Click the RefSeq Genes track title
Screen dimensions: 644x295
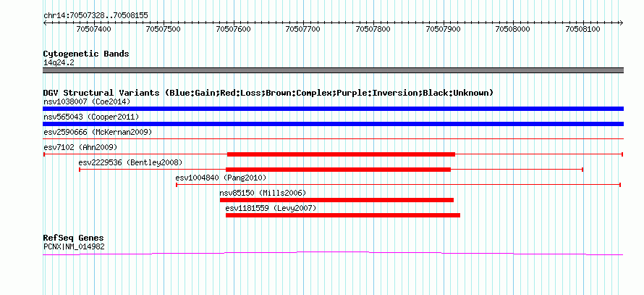pos(73,238)
